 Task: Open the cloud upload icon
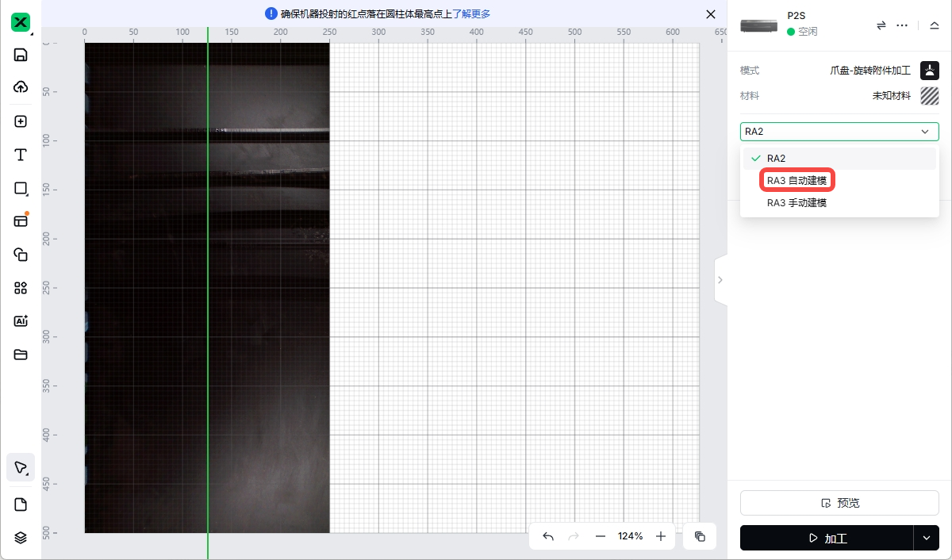coord(21,87)
